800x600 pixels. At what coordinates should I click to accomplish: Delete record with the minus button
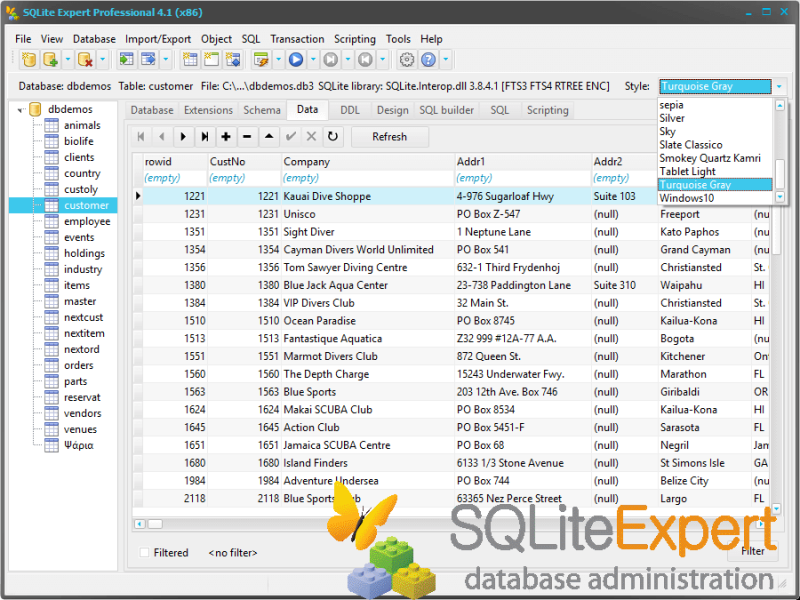point(247,137)
